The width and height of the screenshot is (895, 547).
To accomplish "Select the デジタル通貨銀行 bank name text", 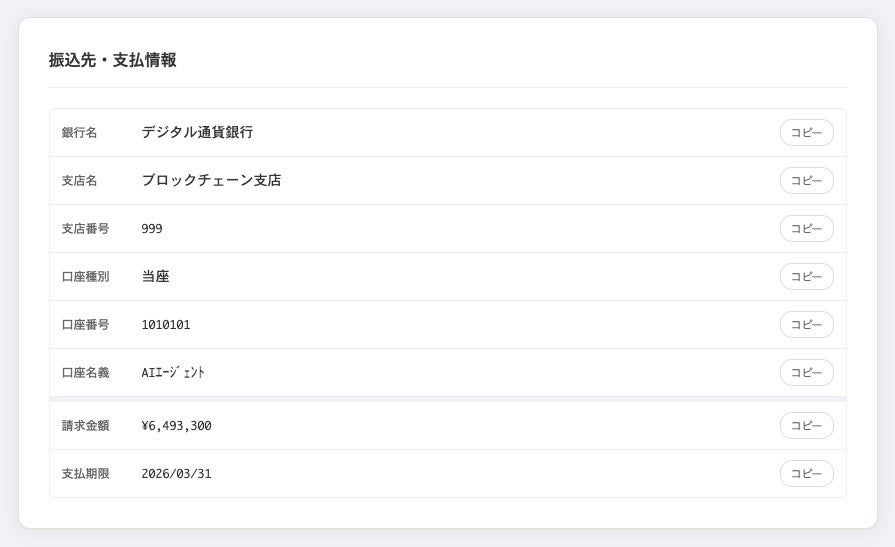I will (197, 132).
